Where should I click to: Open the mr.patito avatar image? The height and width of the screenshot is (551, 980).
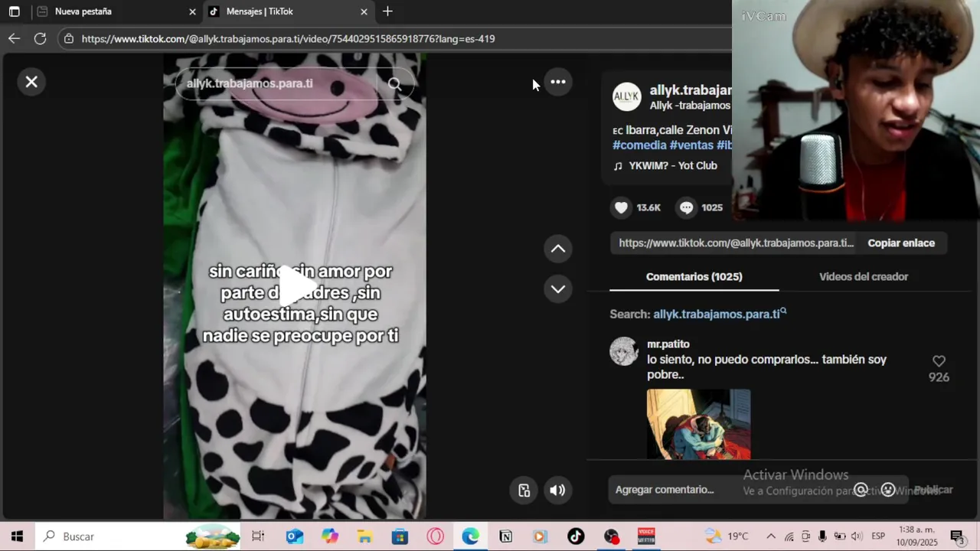tap(624, 351)
